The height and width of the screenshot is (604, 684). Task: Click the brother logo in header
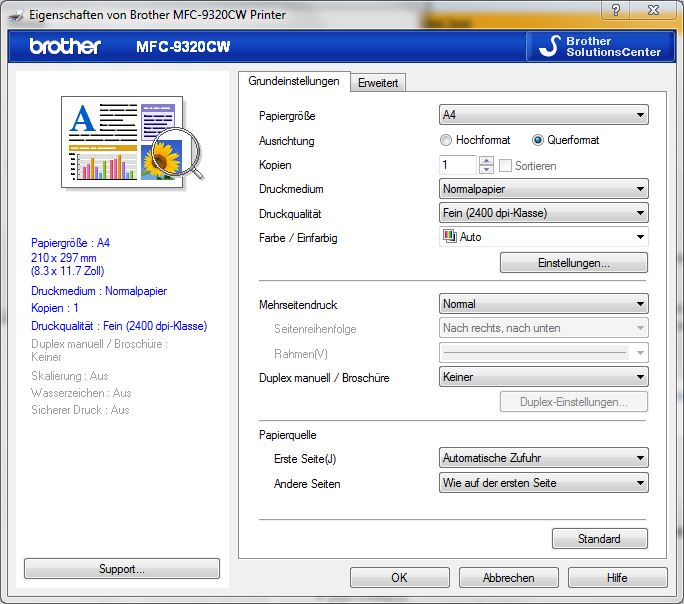tap(65, 46)
